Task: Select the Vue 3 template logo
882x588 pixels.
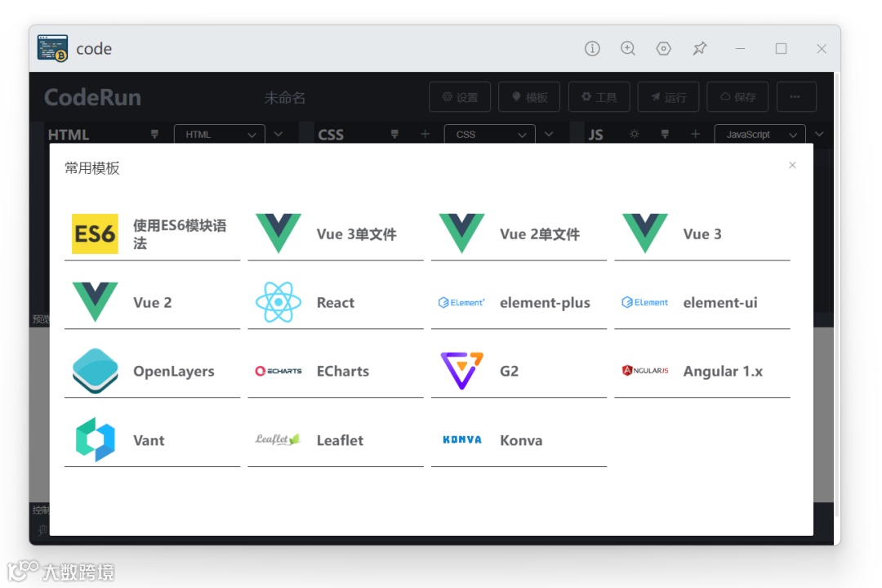Action: coord(645,234)
